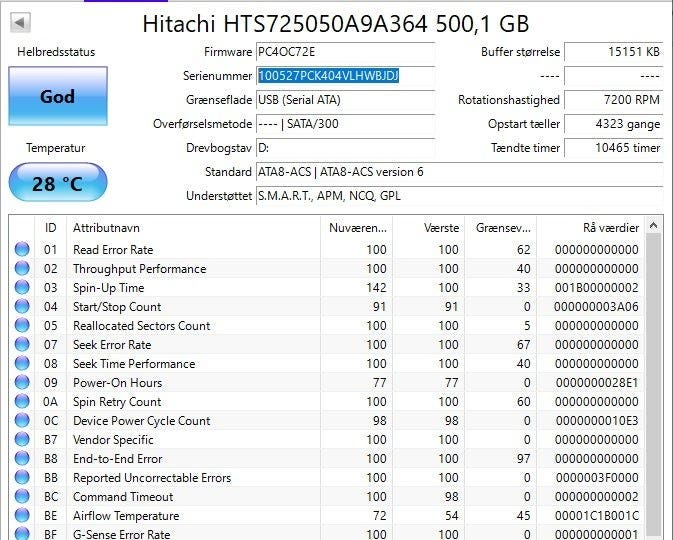Click the status orb beside Spin-Up Time
Screen dimensions: 673x540
[x=22, y=288]
